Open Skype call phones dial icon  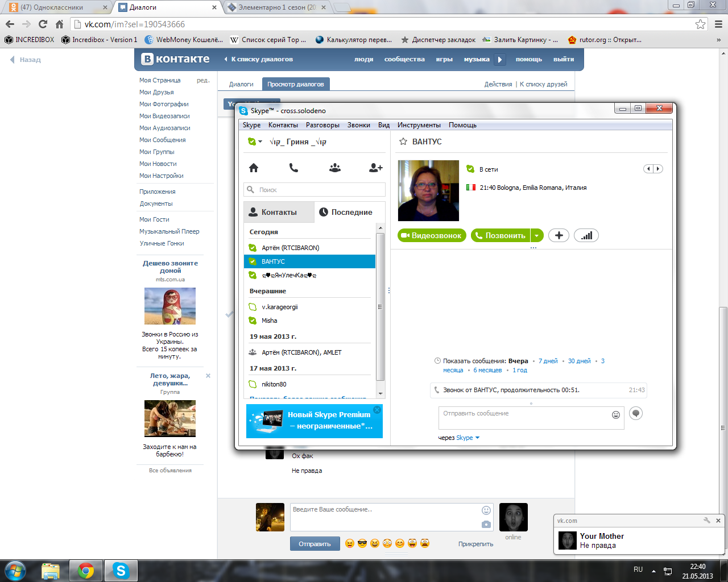293,168
